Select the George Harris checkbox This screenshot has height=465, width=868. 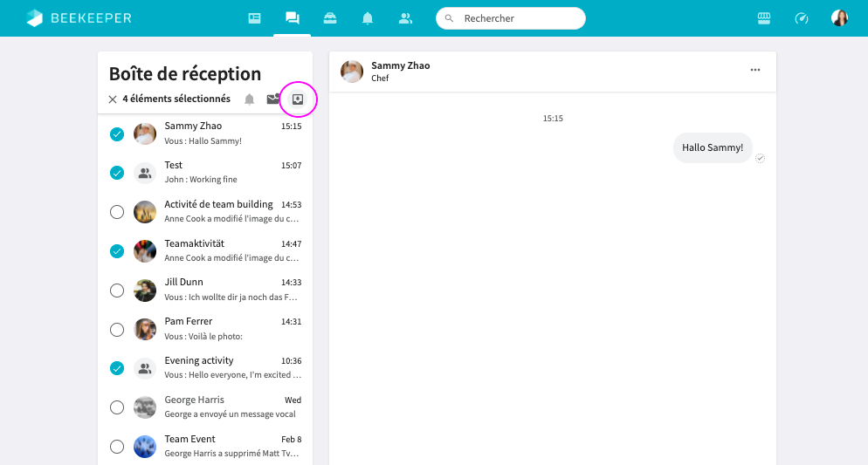click(117, 407)
